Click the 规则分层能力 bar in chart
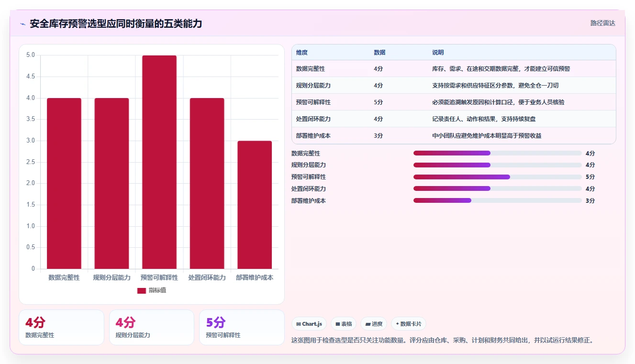 click(111, 183)
